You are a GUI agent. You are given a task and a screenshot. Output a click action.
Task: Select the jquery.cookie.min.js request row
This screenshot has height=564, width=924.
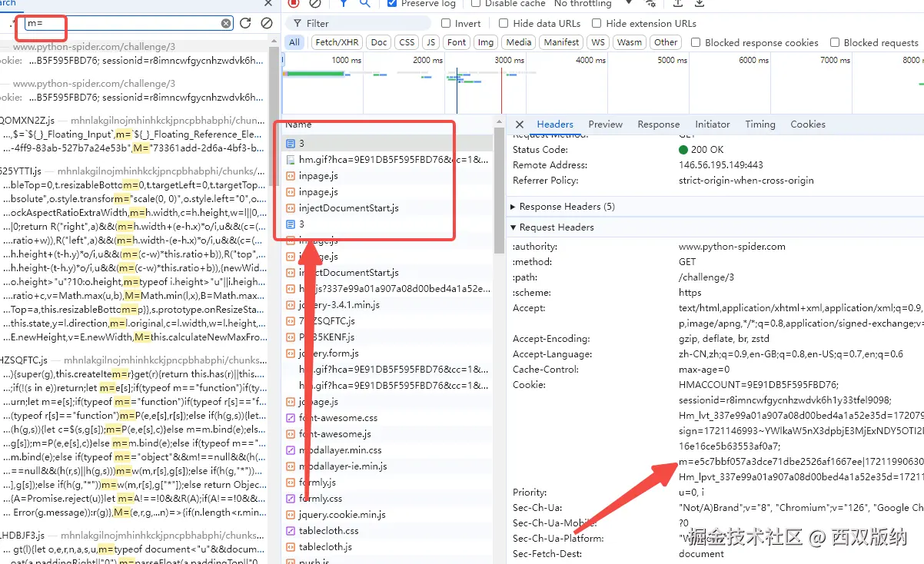(x=388, y=515)
